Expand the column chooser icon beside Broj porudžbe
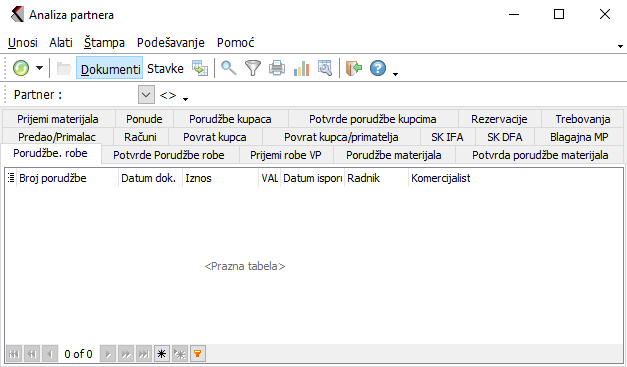Image resolution: width=627 pixels, height=367 pixels. [11, 178]
